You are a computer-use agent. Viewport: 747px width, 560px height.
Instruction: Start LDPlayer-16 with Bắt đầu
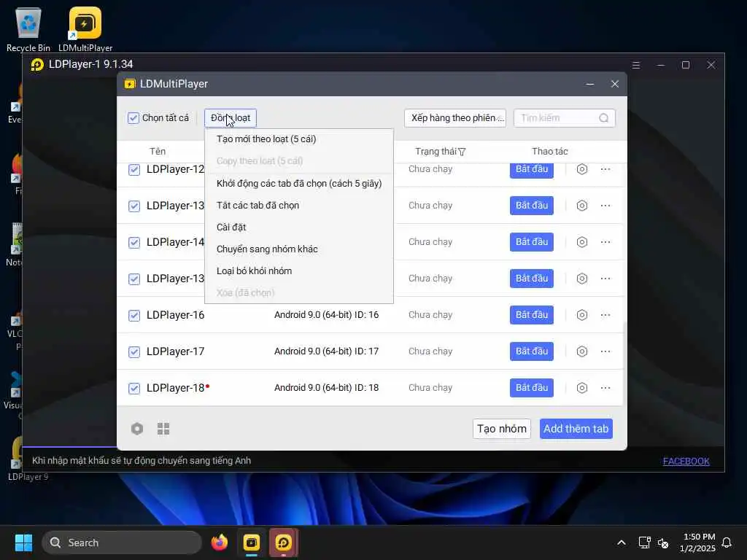(x=532, y=315)
